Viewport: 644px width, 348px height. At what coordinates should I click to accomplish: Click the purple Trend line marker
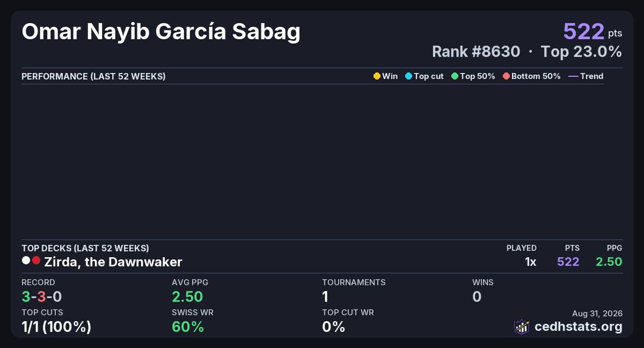(x=573, y=76)
